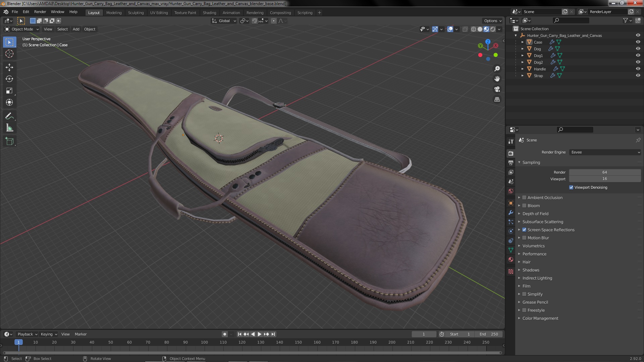The height and width of the screenshot is (362, 644).
Task: Select the Add Cube tool
Action: 9,141
